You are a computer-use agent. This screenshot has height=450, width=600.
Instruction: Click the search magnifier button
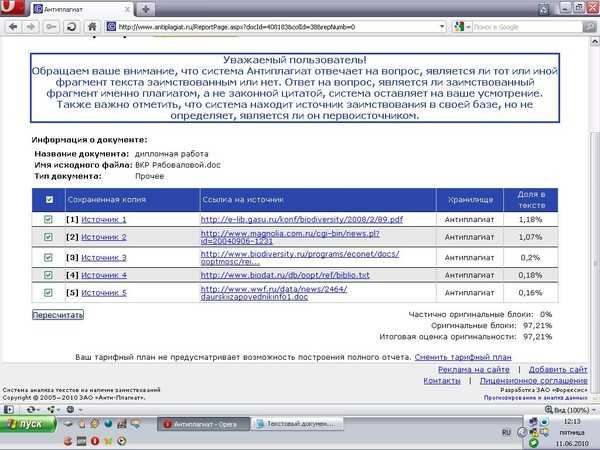pos(589,27)
